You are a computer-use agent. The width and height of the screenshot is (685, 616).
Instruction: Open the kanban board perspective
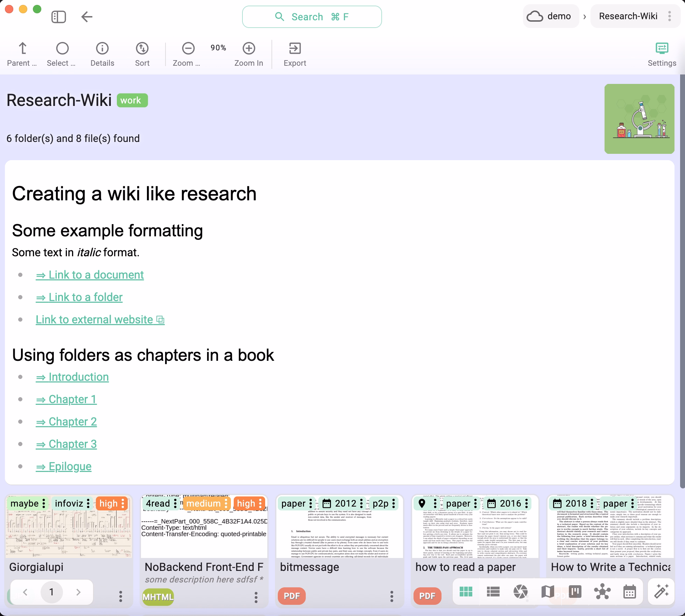tap(575, 592)
